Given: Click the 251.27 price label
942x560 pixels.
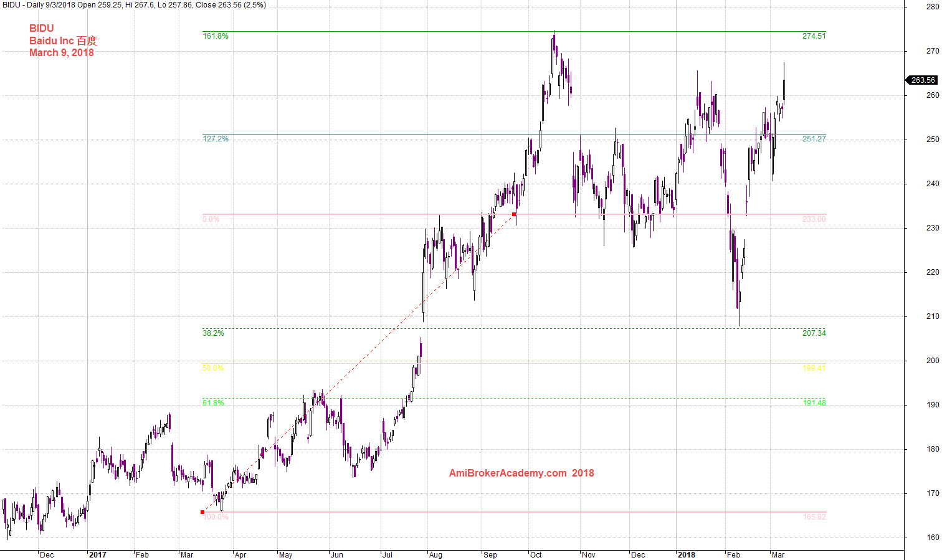Looking at the screenshot, I should point(814,139).
